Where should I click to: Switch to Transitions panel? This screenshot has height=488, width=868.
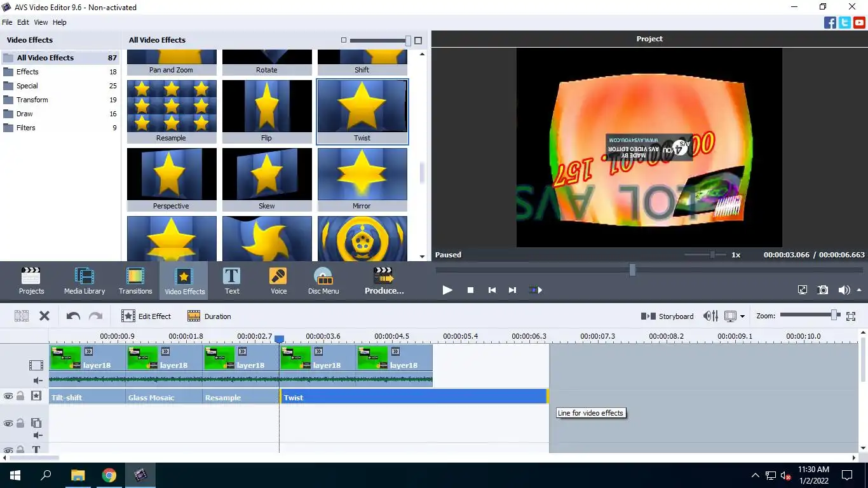pyautogui.click(x=135, y=281)
